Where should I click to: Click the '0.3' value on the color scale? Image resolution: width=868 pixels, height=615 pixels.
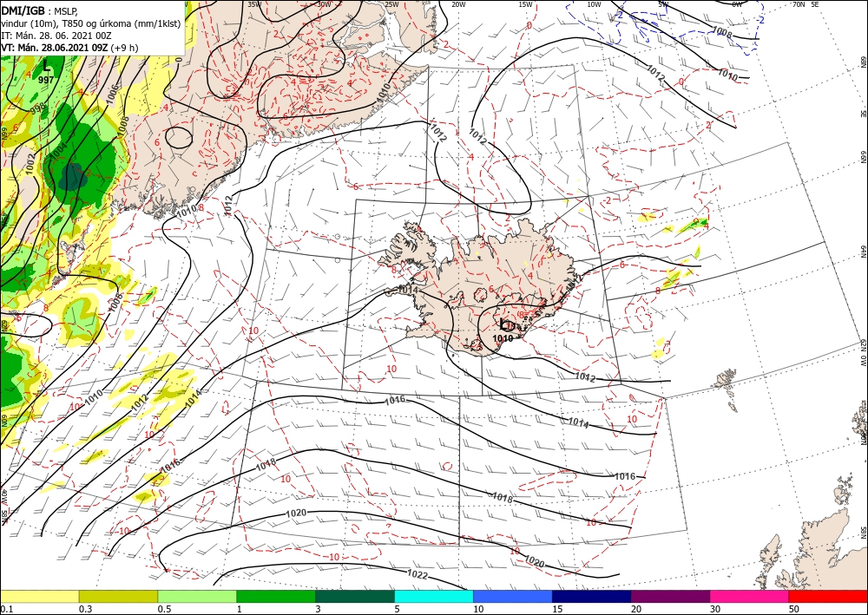[85, 609]
